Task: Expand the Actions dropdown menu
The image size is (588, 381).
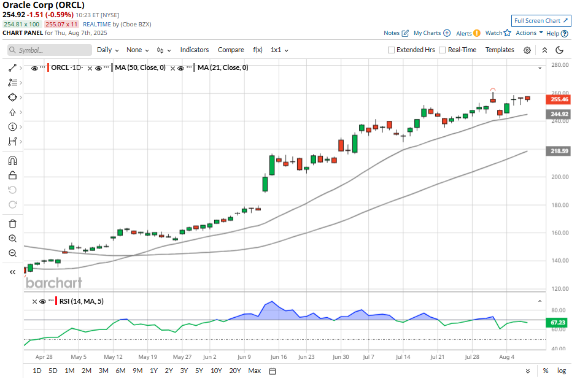Action: pos(529,33)
